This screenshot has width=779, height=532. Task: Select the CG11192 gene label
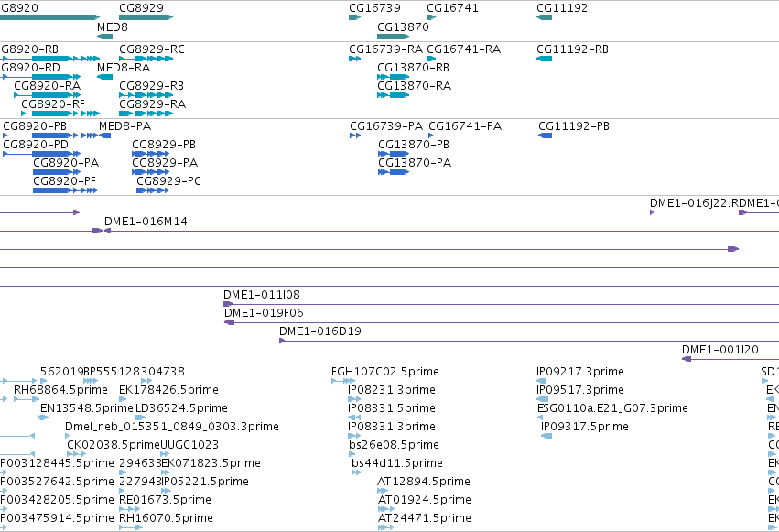[x=562, y=8]
